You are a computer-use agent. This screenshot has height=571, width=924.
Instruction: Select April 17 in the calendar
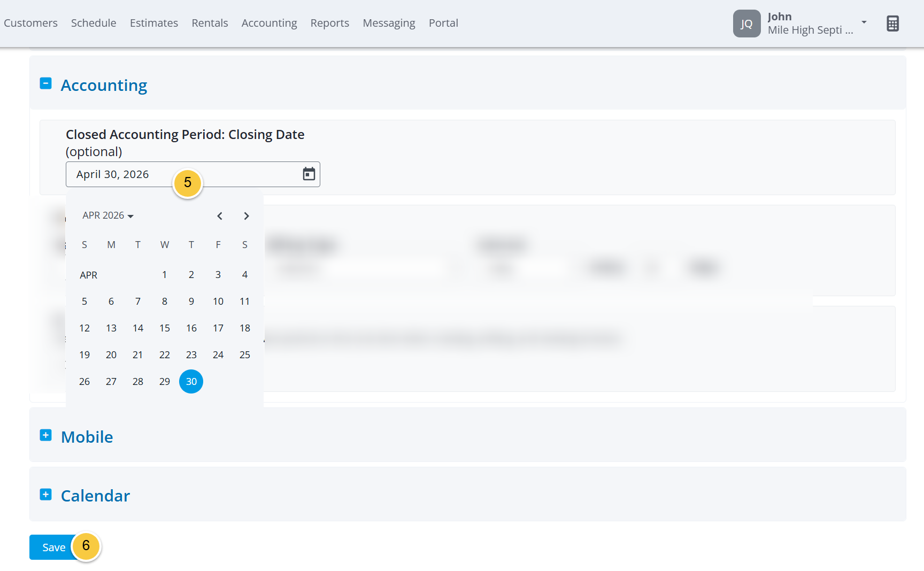pyautogui.click(x=218, y=328)
